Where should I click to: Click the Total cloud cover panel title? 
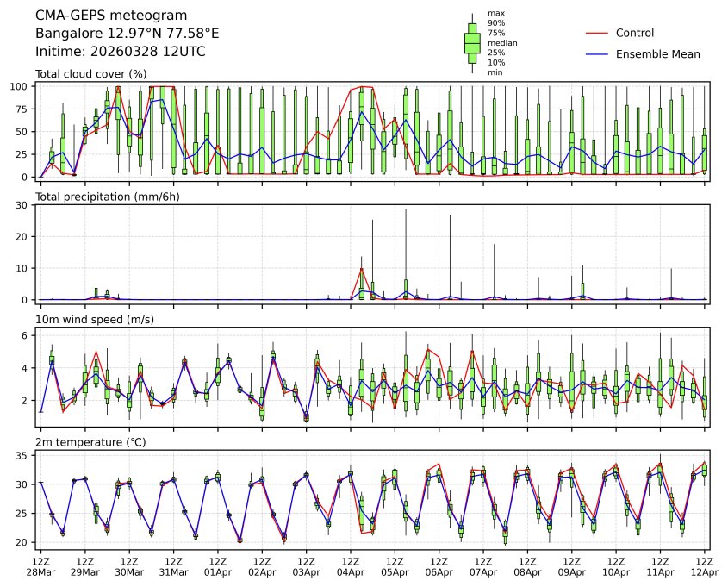pyautogui.click(x=91, y=74)
